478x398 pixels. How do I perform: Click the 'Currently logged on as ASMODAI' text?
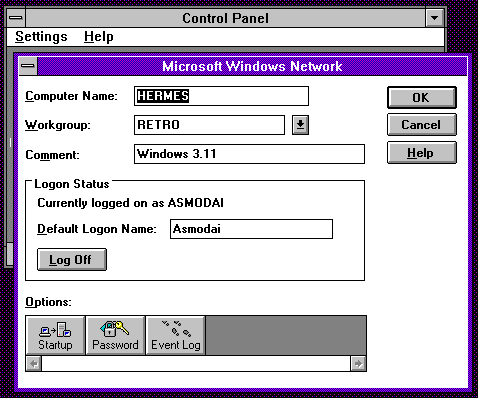130,203
